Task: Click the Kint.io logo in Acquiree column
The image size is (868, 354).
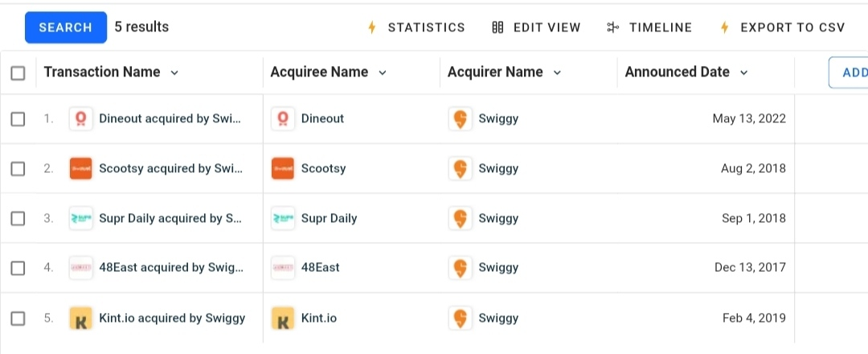Action: pos(283,319)
